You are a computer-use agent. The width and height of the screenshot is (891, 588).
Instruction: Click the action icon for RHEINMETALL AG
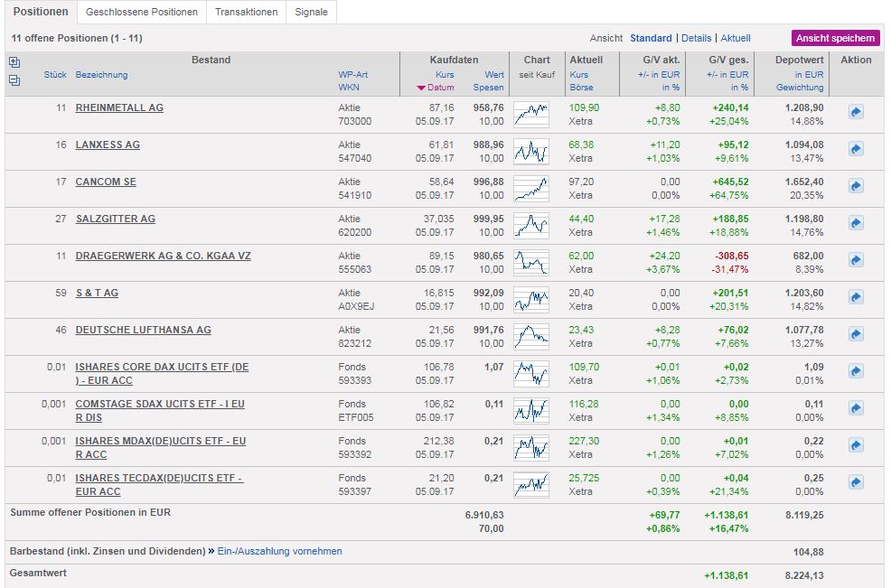click(x=856, y=112)
